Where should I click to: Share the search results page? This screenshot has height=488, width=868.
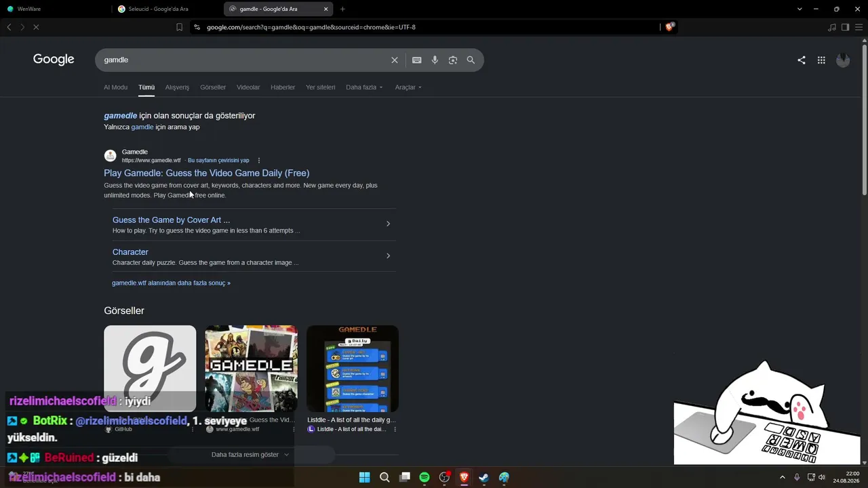(x=802, y=60)
